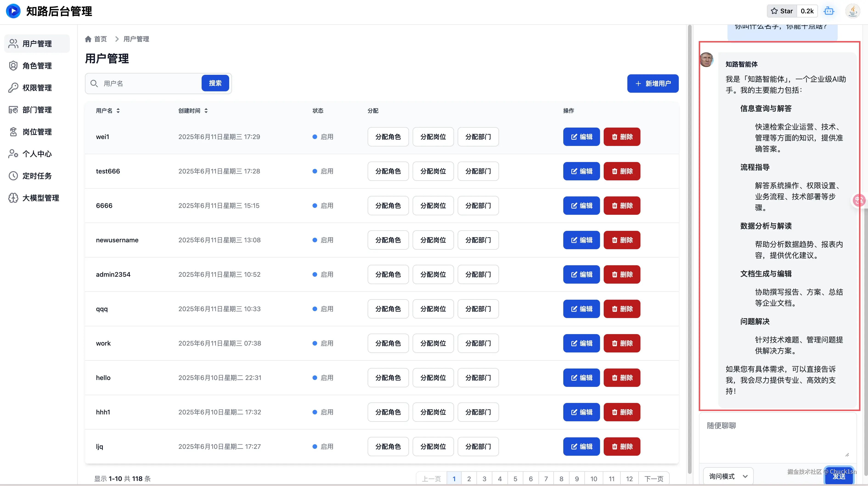Open 部门管理 in sidebar menu
This screenshot has height=486, width=868.
[x=37, y=110]
